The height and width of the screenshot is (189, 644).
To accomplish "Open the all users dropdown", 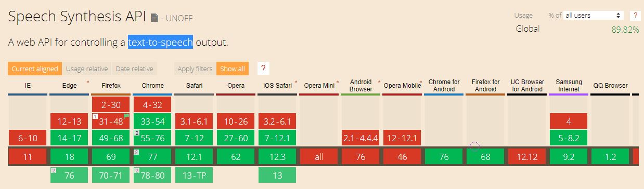I will pos(594,16).
